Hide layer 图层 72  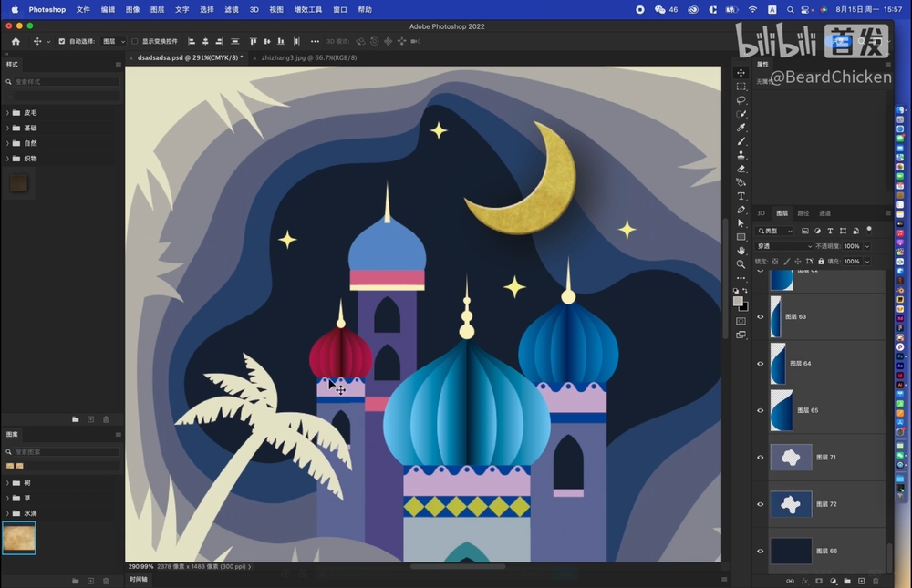[761, 504]
